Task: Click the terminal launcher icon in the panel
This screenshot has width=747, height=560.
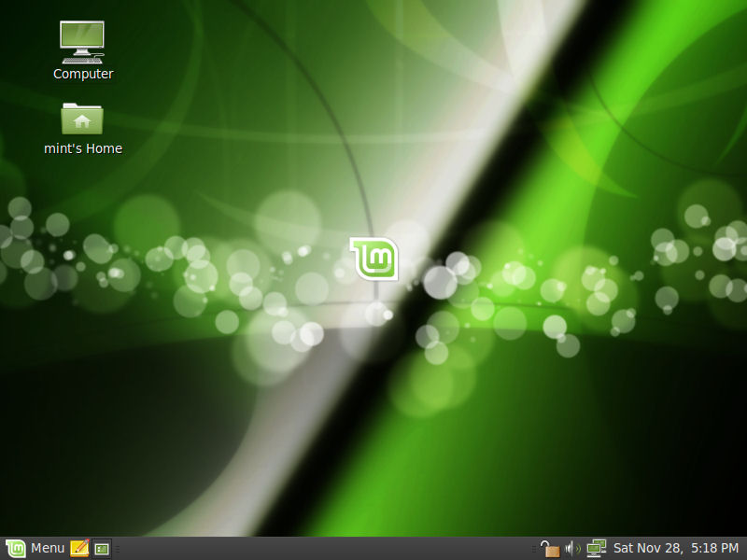Action: pos(102,548)
